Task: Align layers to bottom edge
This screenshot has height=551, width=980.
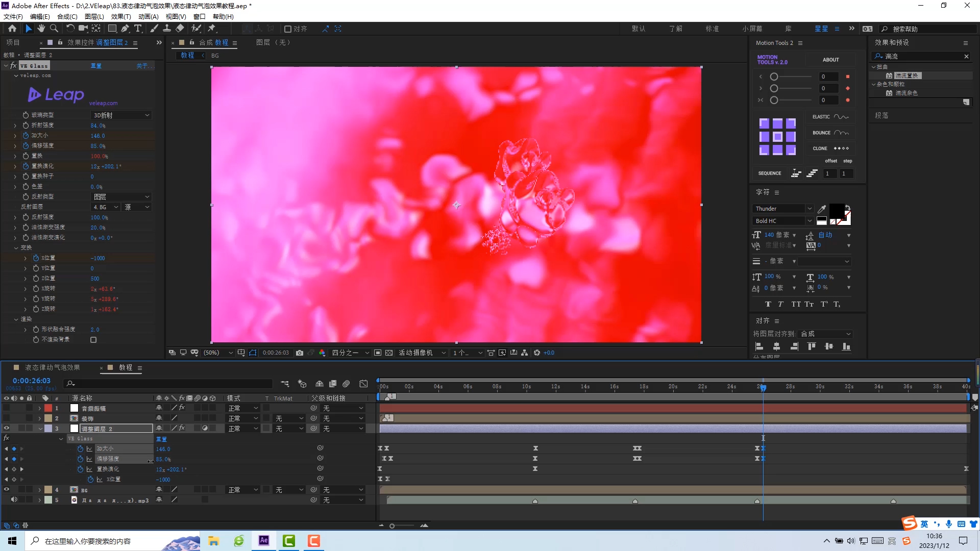Action: [846, 346]
